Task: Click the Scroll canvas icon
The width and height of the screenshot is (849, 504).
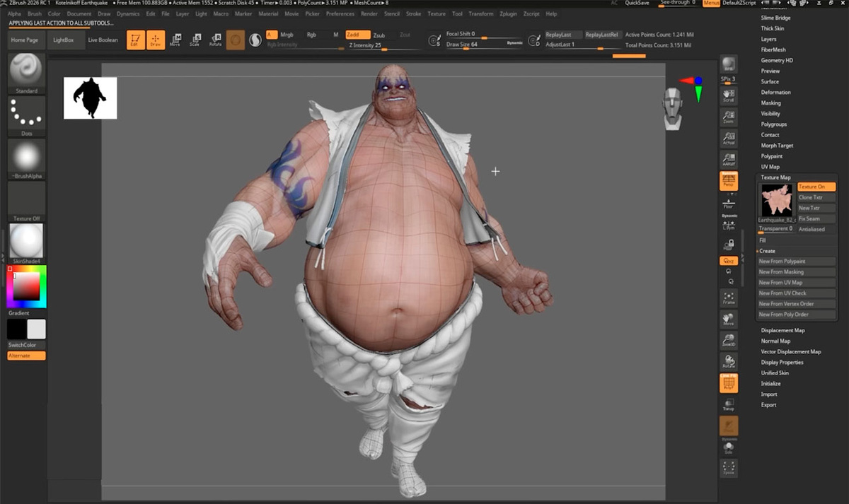Action: [x=729, y=95]
